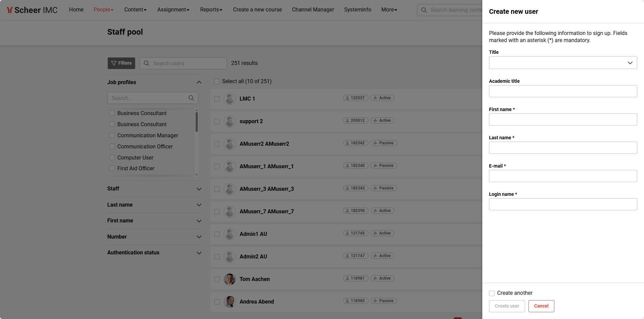Click the Search users field

point(183,63)
